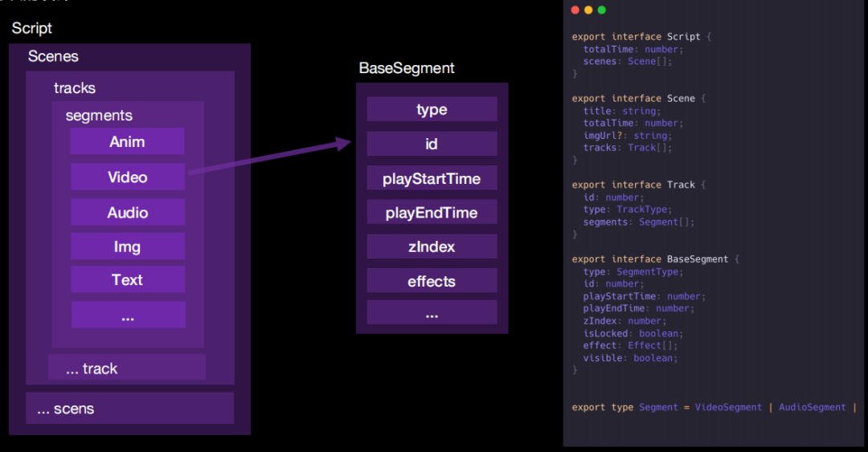Click the green maximize dot on code window
Viewport: 868px width, 452px height.
click(602, 10)
